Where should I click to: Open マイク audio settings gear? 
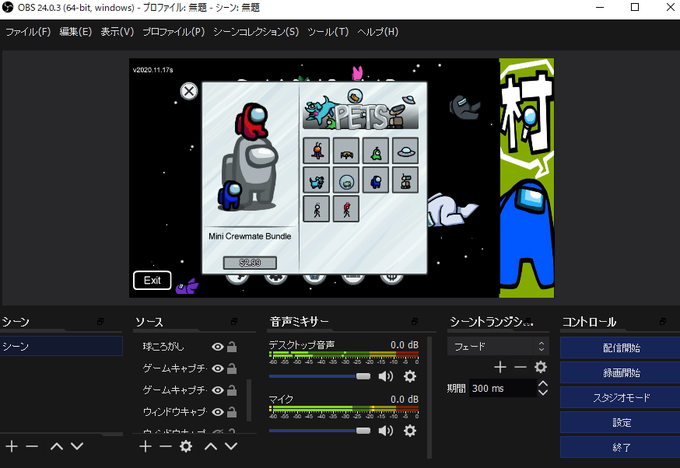click(x=410, y=430)
